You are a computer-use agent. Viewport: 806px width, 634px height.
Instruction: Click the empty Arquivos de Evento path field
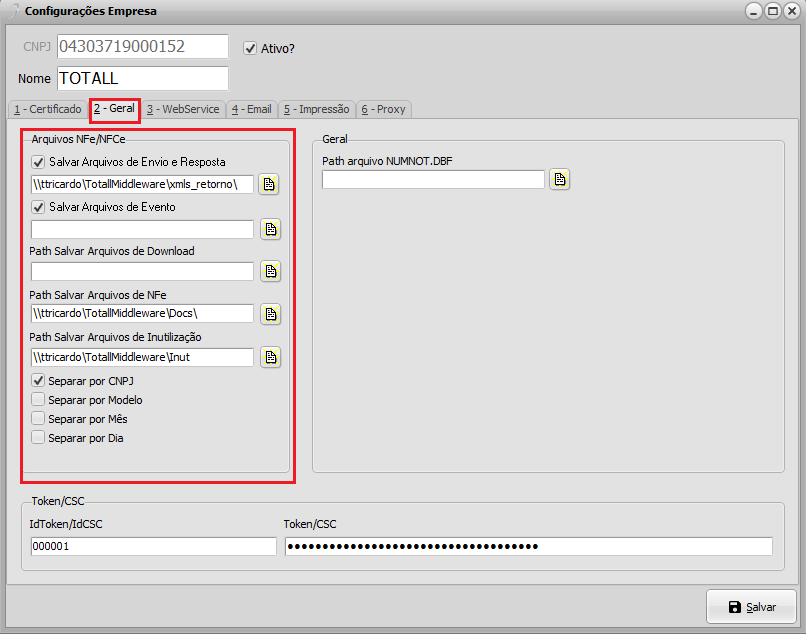[x=142, y=229]
